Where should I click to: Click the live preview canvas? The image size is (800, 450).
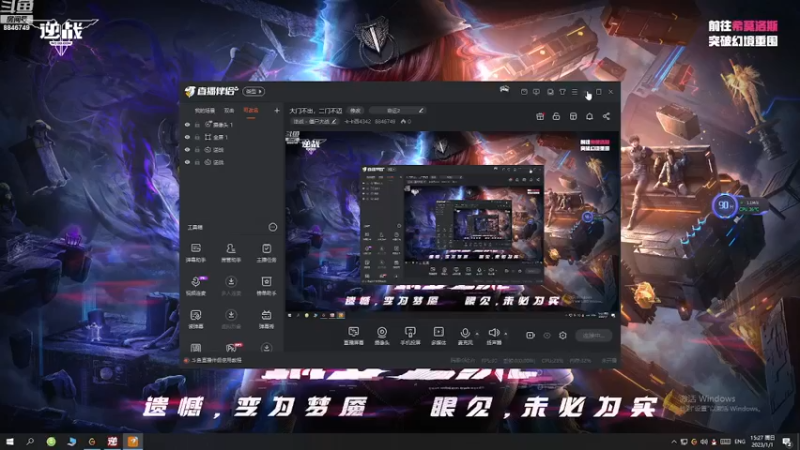452,225
